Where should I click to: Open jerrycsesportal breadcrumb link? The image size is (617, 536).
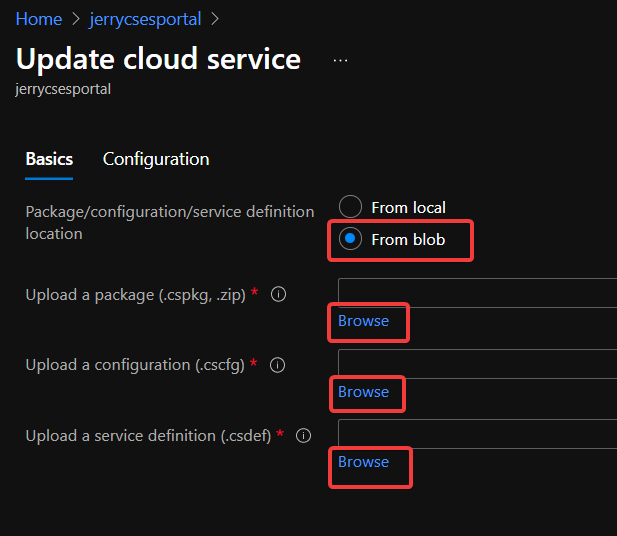145,19
